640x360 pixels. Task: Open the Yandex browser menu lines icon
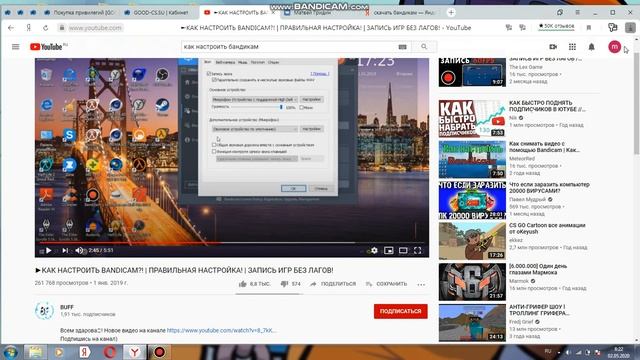577,13
